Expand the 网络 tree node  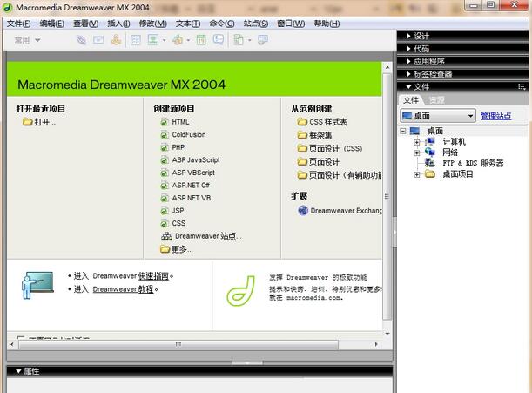(x=417, y=152)
